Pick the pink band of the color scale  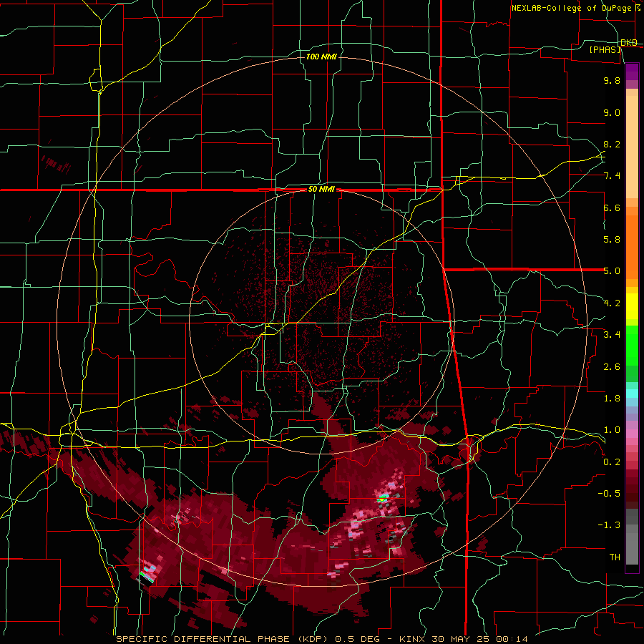pyautogui.click(x=632, y=434)
